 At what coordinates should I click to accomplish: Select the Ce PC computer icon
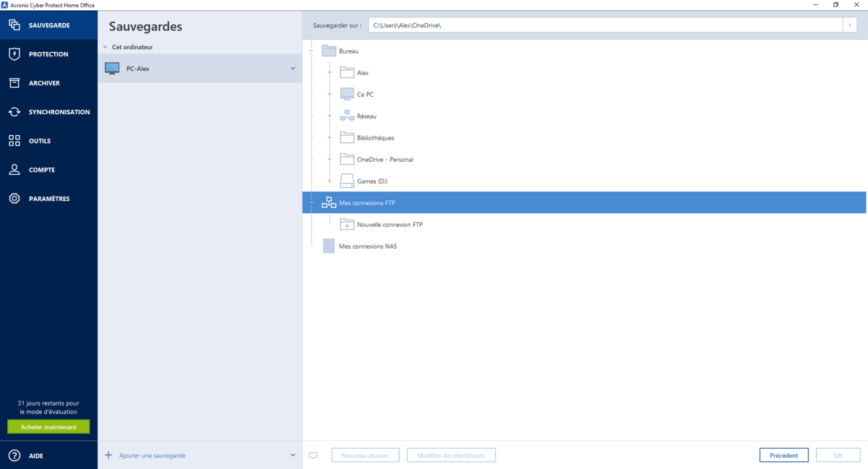[x=347, y=94]
